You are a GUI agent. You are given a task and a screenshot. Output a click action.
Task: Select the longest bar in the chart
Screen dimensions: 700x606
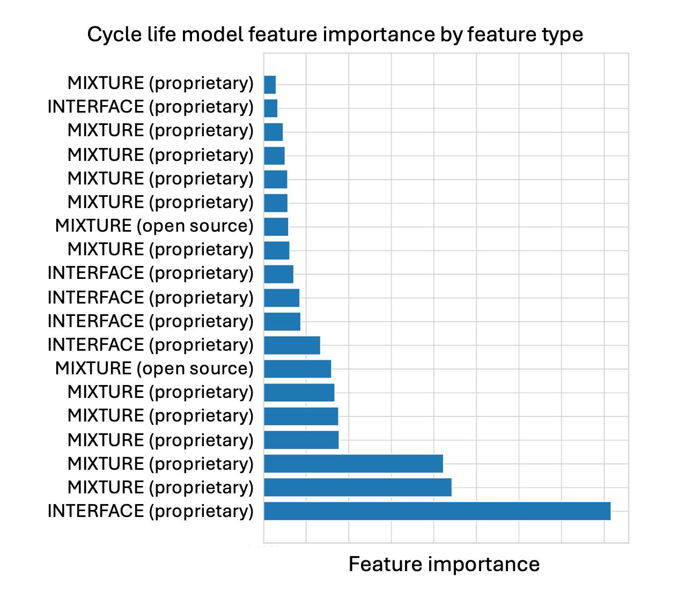[x=437, y=511]
